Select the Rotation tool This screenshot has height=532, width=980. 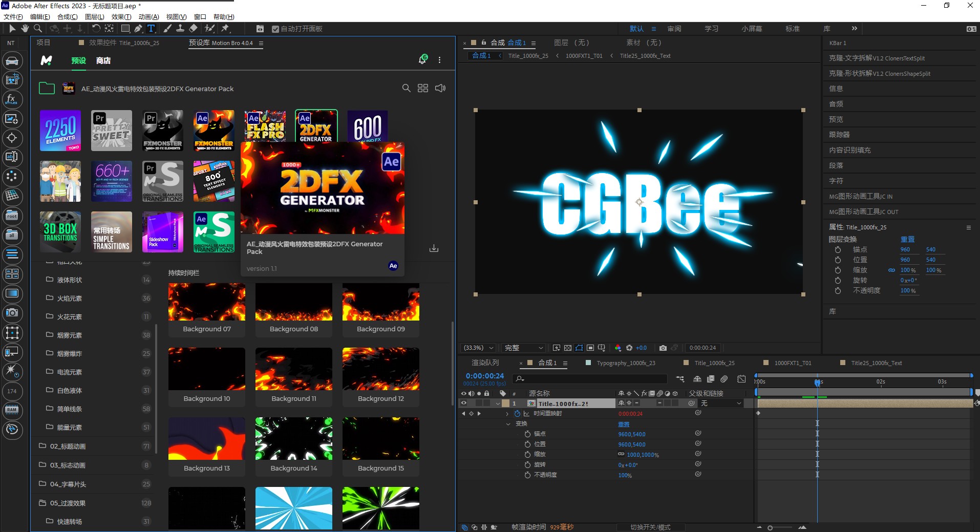[x=96, y=29]
